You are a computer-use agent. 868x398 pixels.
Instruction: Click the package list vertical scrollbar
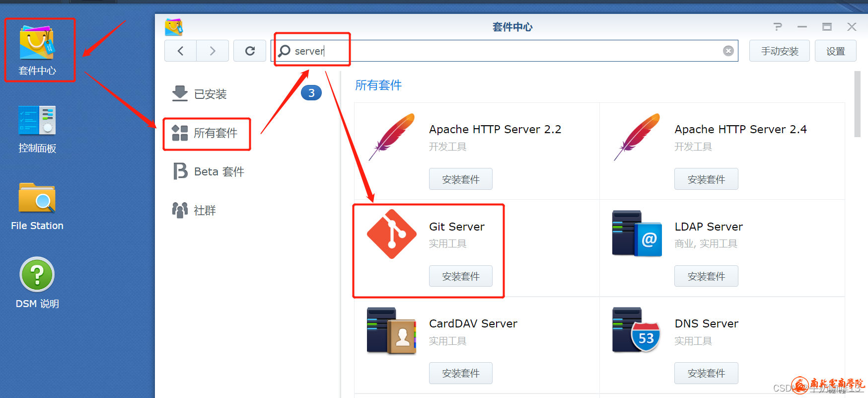(x=857, y=104)
